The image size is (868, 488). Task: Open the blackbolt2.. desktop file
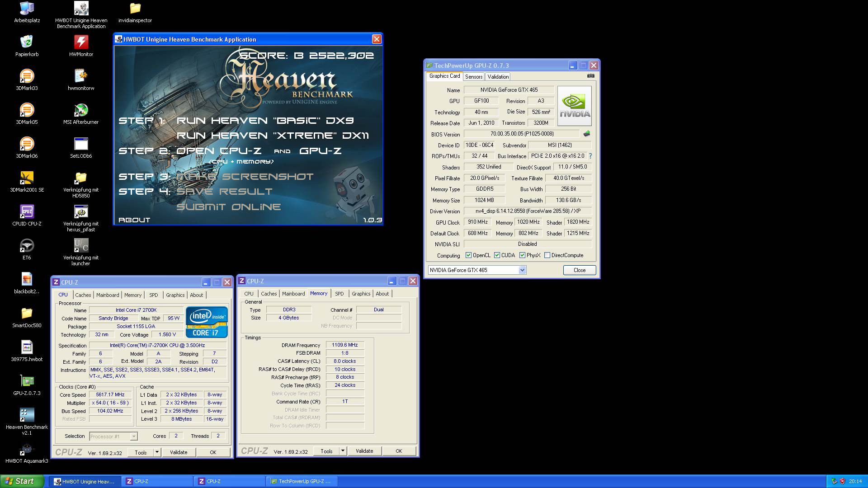(x=27, y=283)
